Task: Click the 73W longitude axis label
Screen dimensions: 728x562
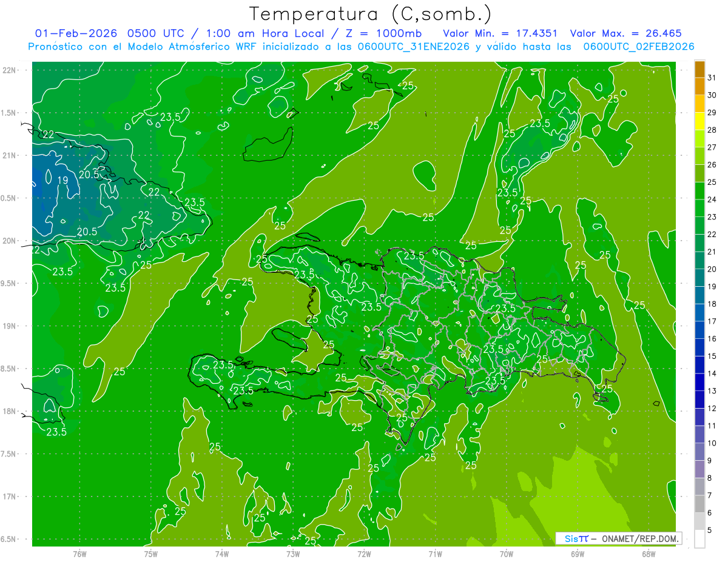Action: (293, 554)
